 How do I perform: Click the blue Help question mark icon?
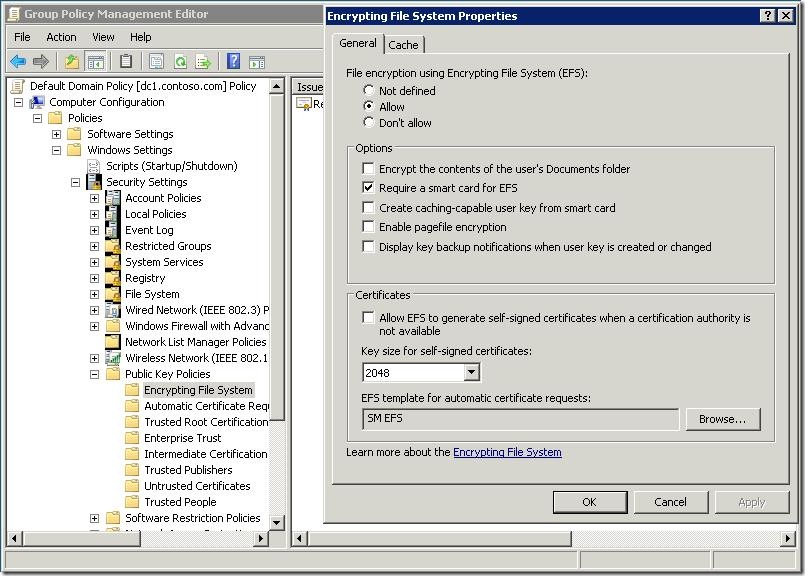pos(233,62)
